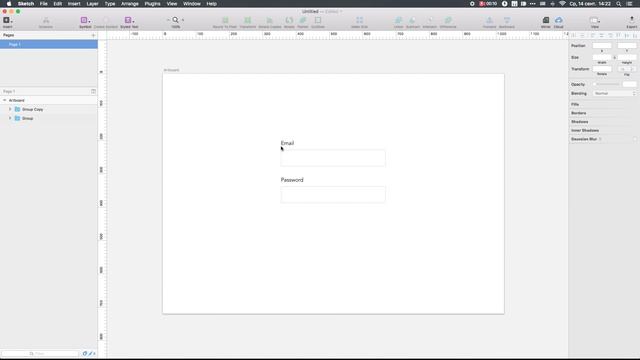Open the Layer menu
This screenshot has height=360, width=640.
[92, 4]
